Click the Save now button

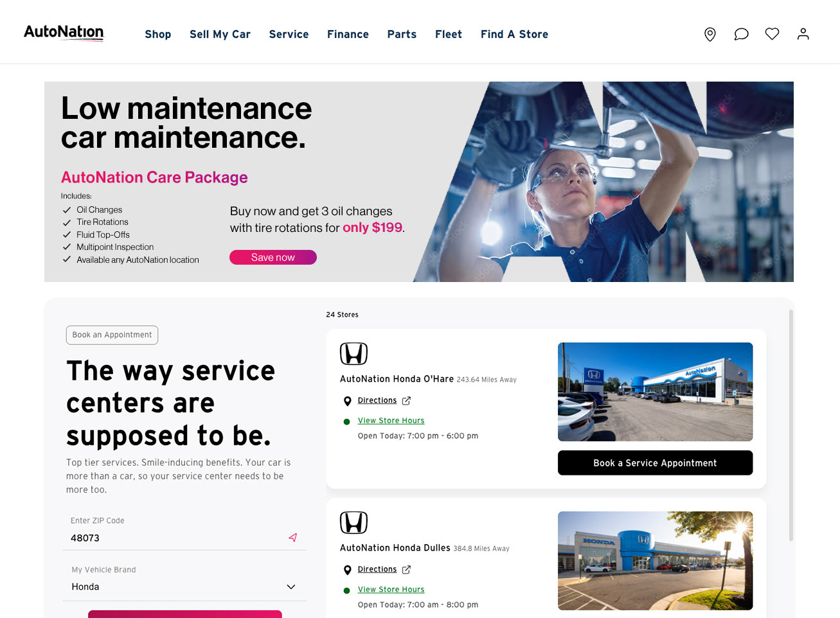pyautogui.click(x=273, y=257)
